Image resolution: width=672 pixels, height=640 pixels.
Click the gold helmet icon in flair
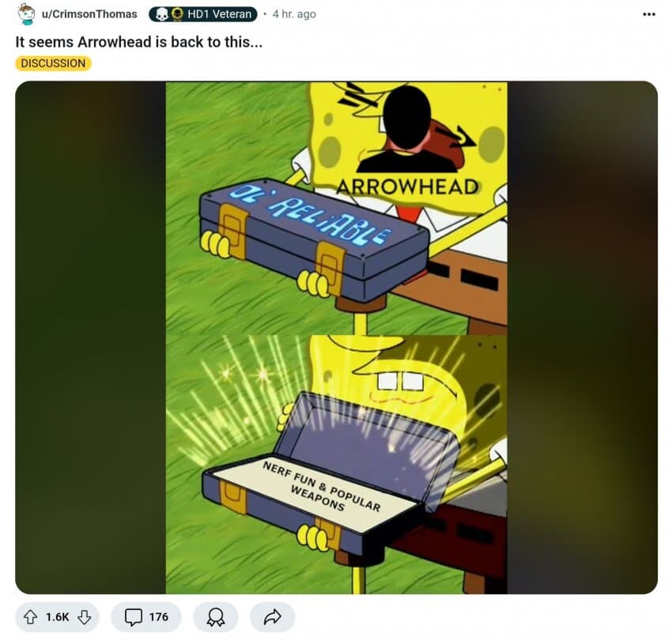[x=177, y=14]
